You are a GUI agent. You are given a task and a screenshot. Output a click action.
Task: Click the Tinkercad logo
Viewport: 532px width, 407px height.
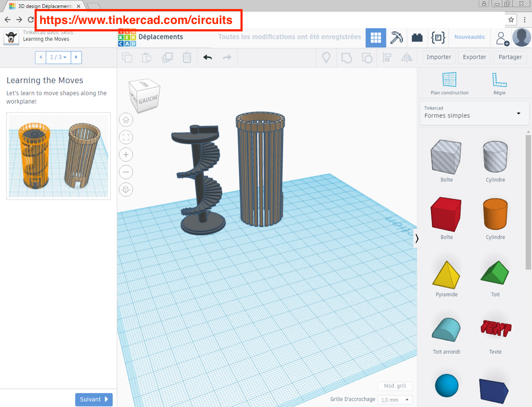(x=127, y=38)
